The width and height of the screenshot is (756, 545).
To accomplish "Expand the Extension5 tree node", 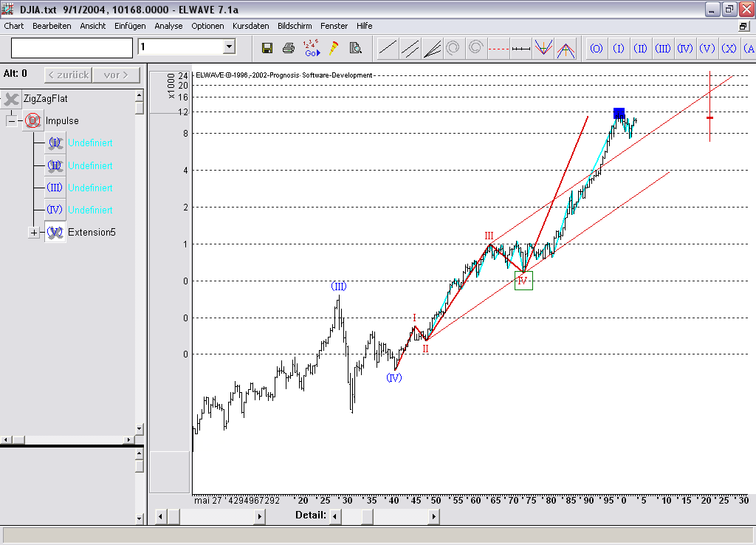I will (x=33, y=233).
